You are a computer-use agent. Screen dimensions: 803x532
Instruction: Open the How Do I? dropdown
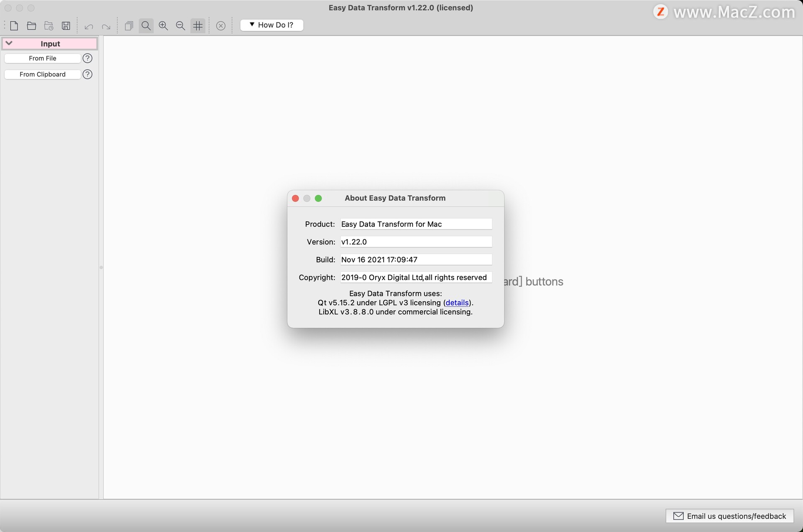click(272, 25)
